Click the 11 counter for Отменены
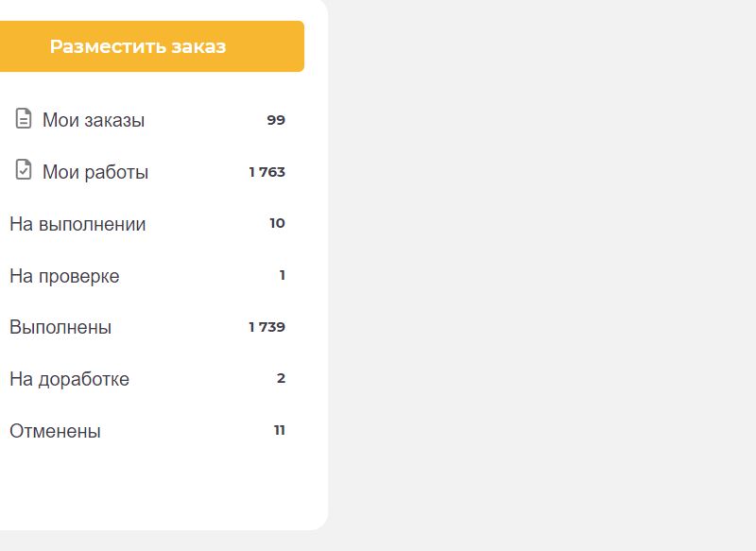756x551 pixels. (x=280, y=431)
